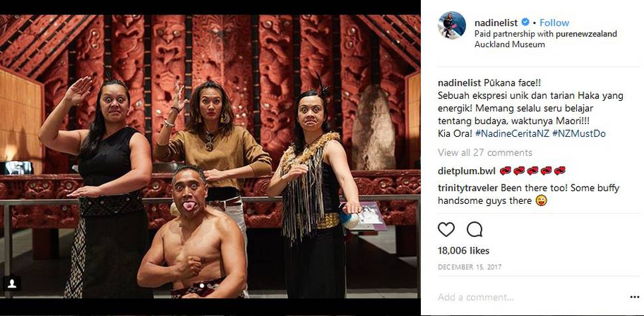Open nadinelist profile picture avatar

coord(451,25)
